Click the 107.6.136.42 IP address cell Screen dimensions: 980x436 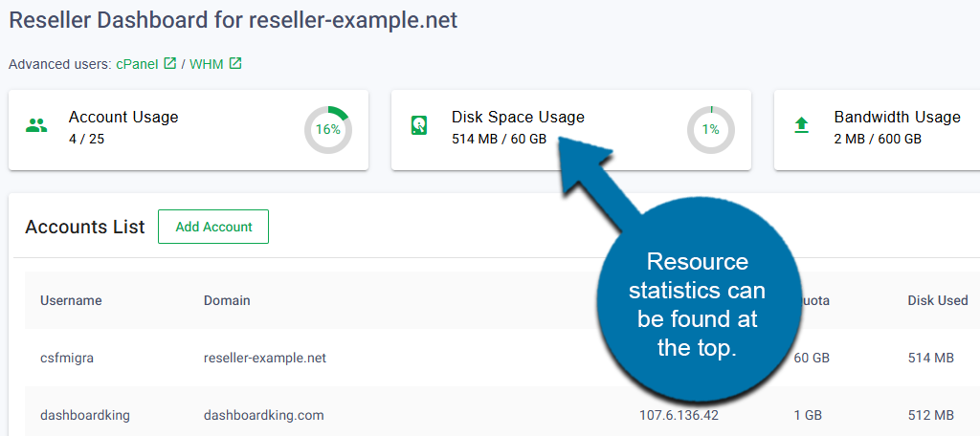pos(679,415)
